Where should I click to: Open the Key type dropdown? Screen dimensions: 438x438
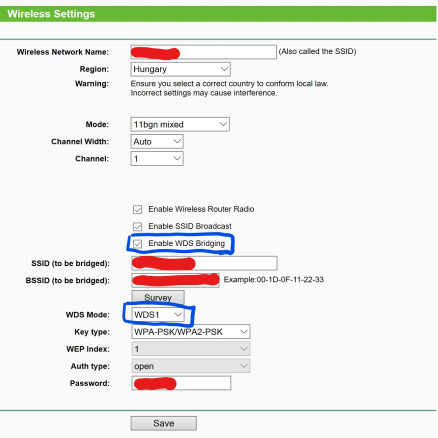pos(191,332)
